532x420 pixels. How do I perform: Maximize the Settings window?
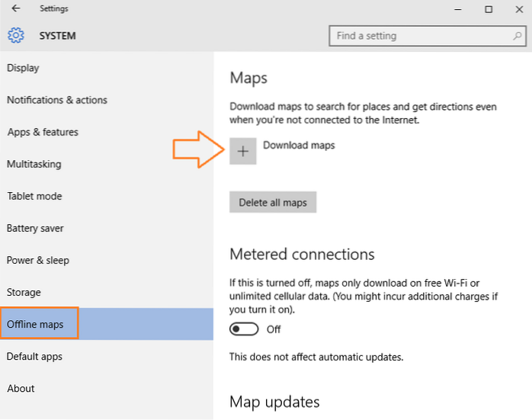489,9
